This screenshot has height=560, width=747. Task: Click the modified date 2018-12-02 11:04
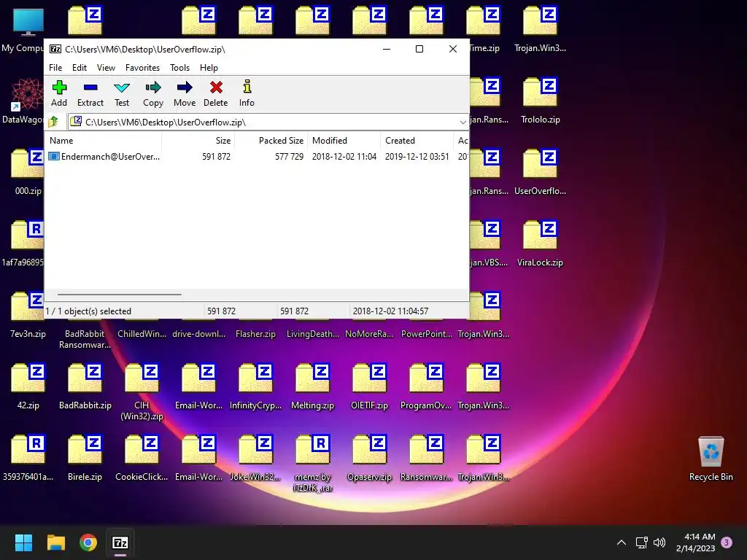[x=344, y=157]
